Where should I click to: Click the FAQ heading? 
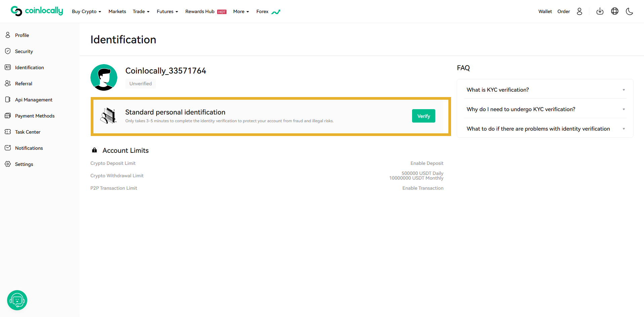pyautogui.click(x=463, y=68)
